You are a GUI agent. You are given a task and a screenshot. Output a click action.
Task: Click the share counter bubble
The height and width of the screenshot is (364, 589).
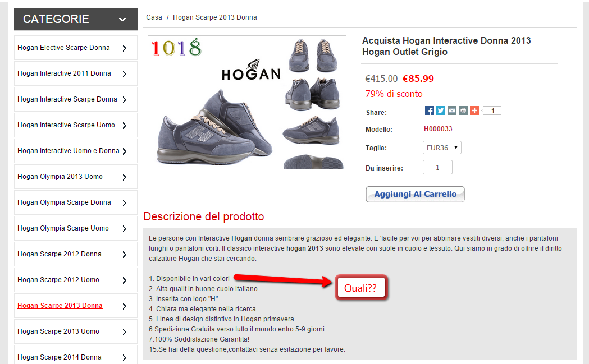pos(492,110)
